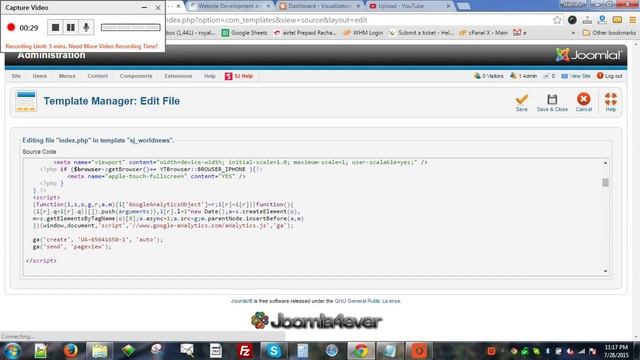Toggle the microphone in Capture Video
Image resolution: width=640 pixels, height=360 pixels.
pos(86,27)
